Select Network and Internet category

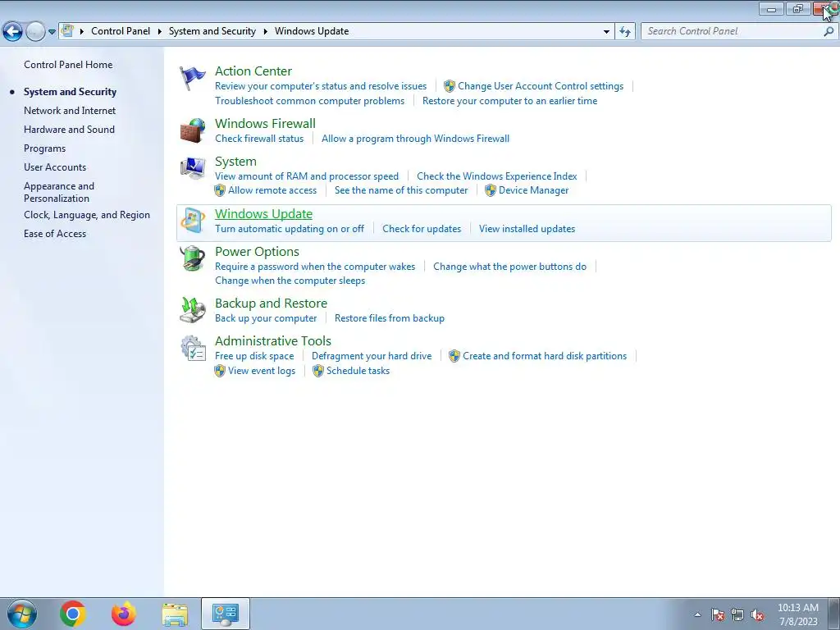click(70, 111)
